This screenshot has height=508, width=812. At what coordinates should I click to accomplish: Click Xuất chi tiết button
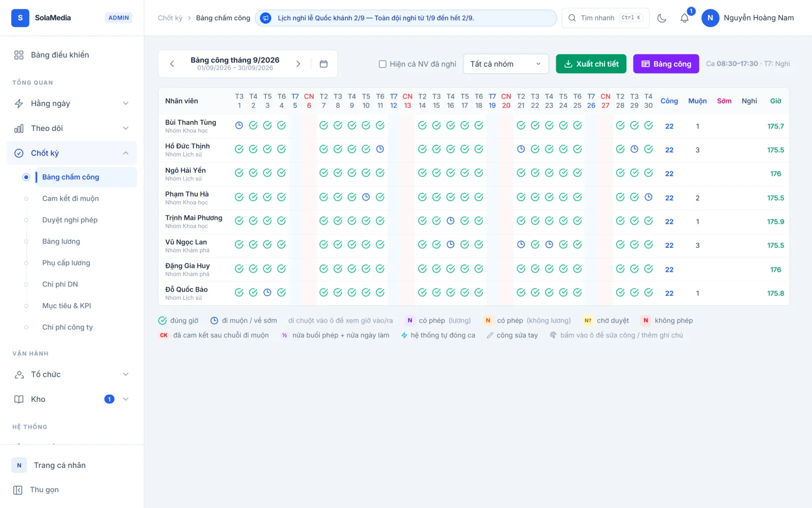tap(591, 64)
